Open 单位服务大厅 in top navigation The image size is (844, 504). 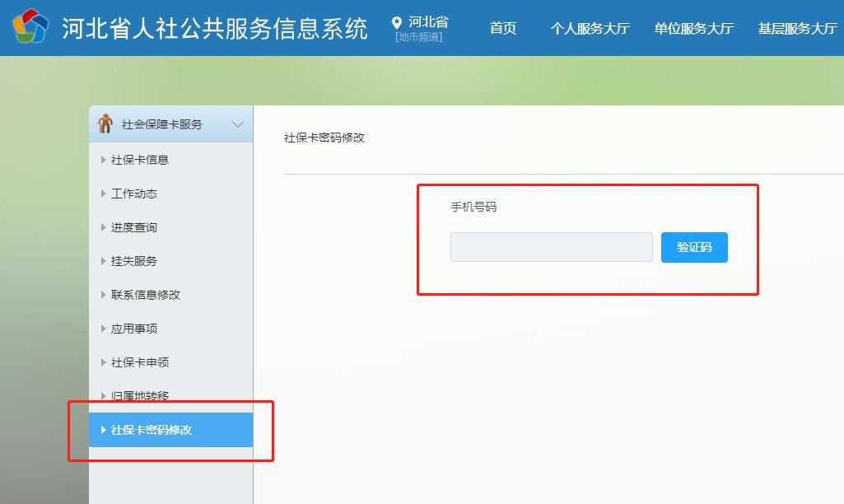tap(694, 28)
